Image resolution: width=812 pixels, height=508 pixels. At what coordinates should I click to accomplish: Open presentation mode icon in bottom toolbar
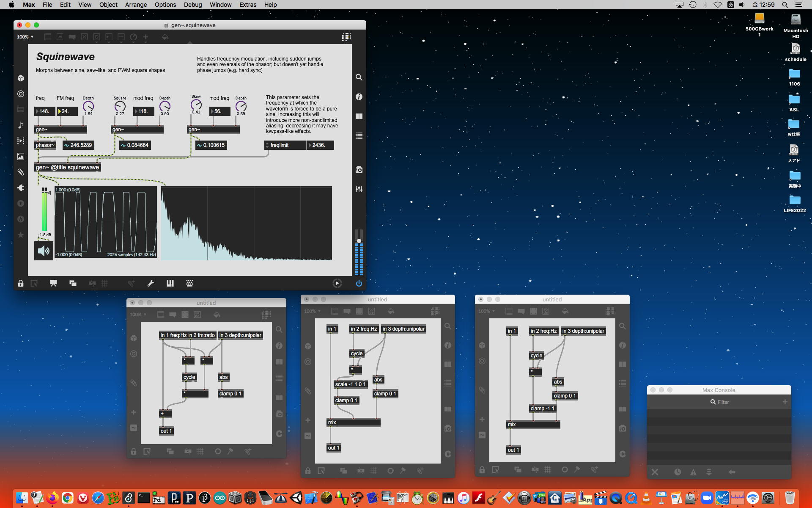53,283
